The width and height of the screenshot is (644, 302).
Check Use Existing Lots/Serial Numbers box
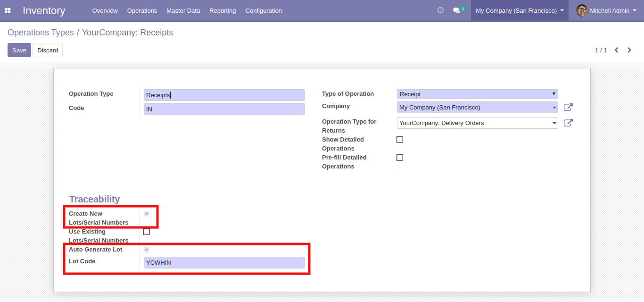point(147,232)
